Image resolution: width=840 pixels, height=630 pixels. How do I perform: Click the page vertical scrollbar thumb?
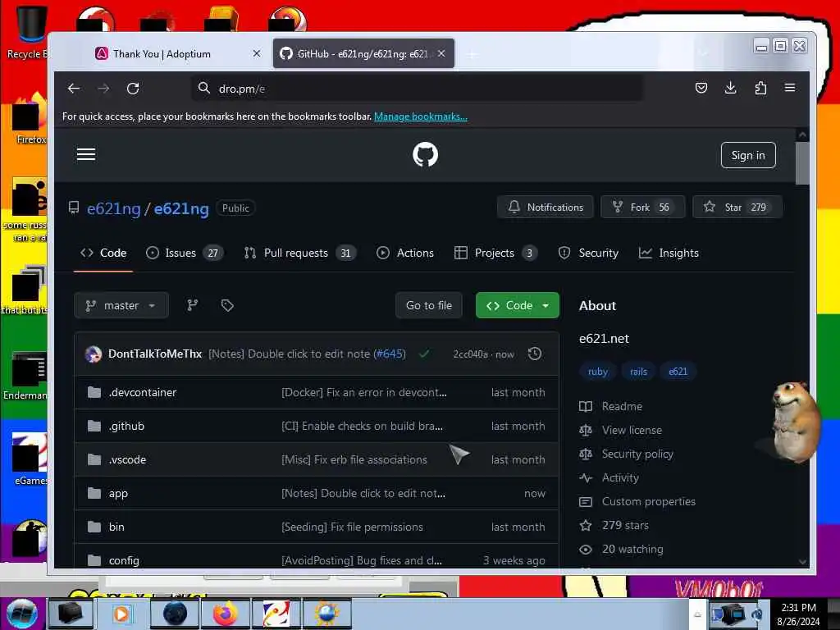(x=802, y=163)
